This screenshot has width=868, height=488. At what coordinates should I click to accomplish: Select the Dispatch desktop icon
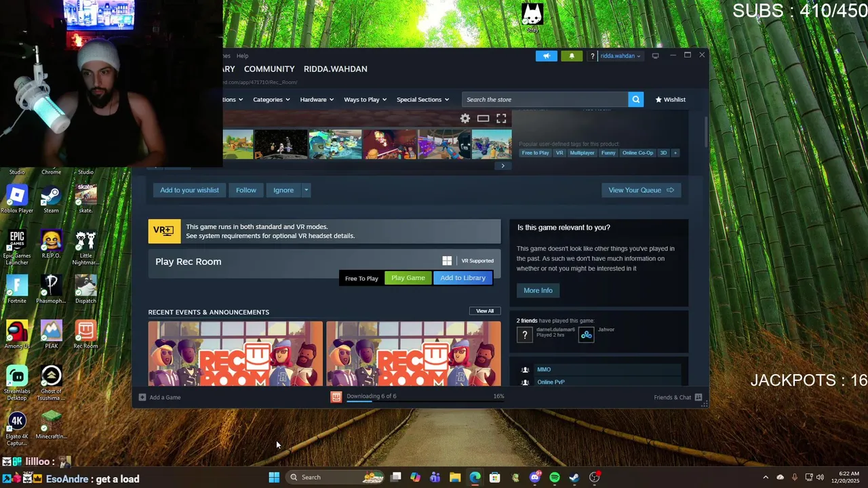(85, 289)
